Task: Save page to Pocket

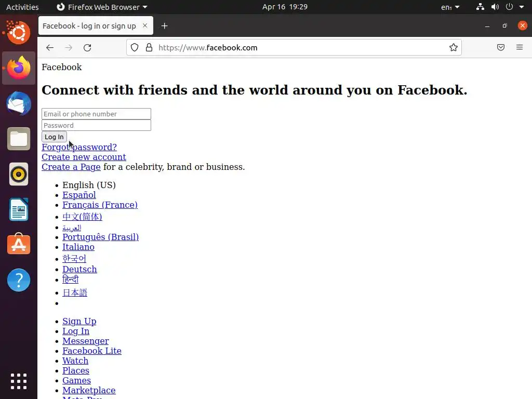Action: pyautogui.click(x=501, y=47)
